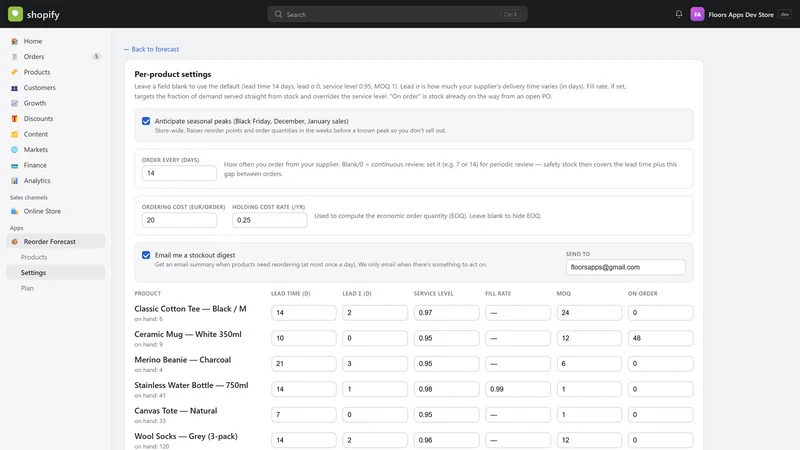Open Reorder Forecast app menu item
The height and width of the screenshot is (450, 800).
click(x=56, y=241)
